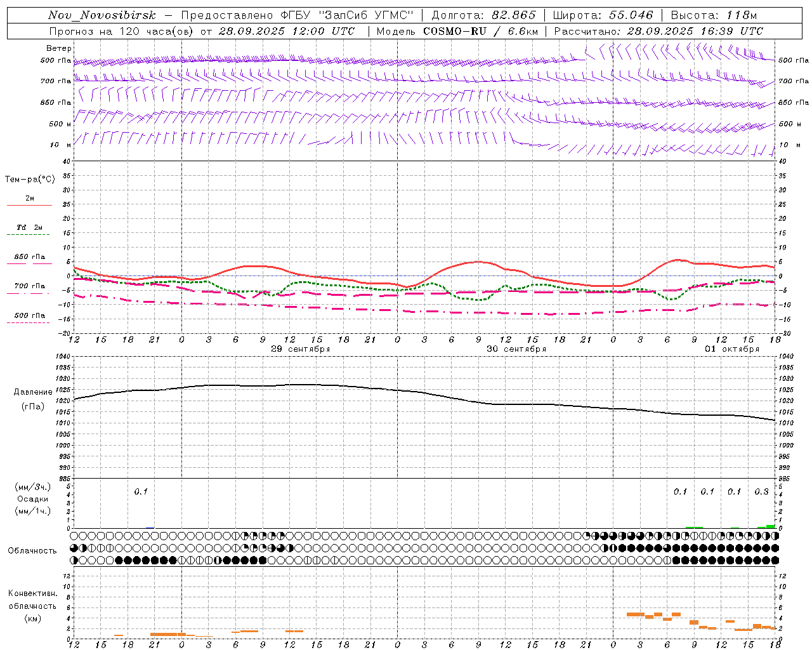Click the Осадки precipitation label

tap(33, 499)
